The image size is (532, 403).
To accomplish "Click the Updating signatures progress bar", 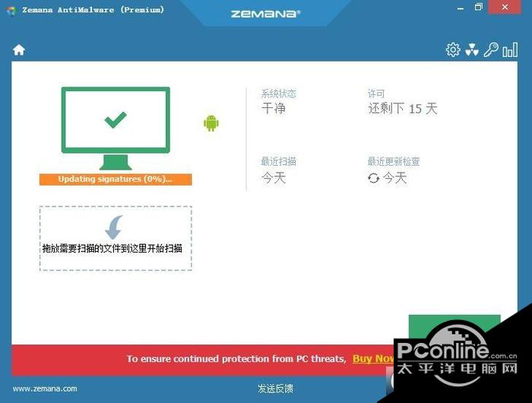I will tap(116, 179).
